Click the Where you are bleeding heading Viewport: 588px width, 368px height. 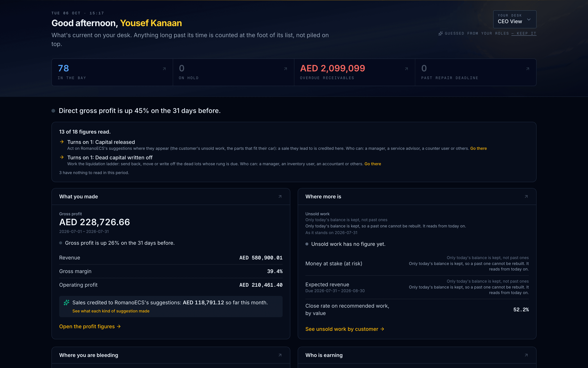[89, 355]
